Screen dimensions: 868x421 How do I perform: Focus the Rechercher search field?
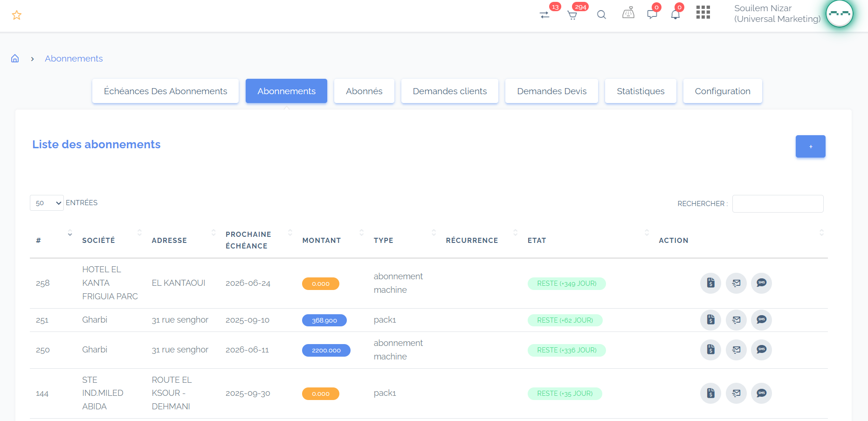pyautogui.click(x=778, y=204)
